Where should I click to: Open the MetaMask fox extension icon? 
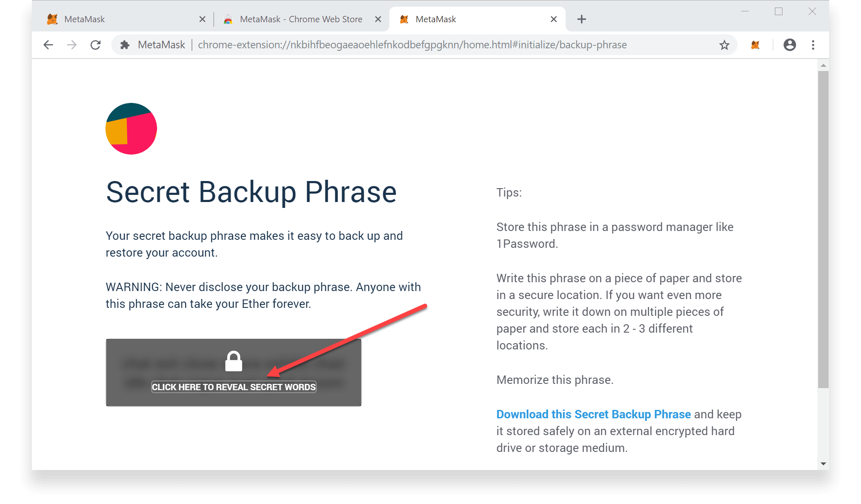[755, 45]
